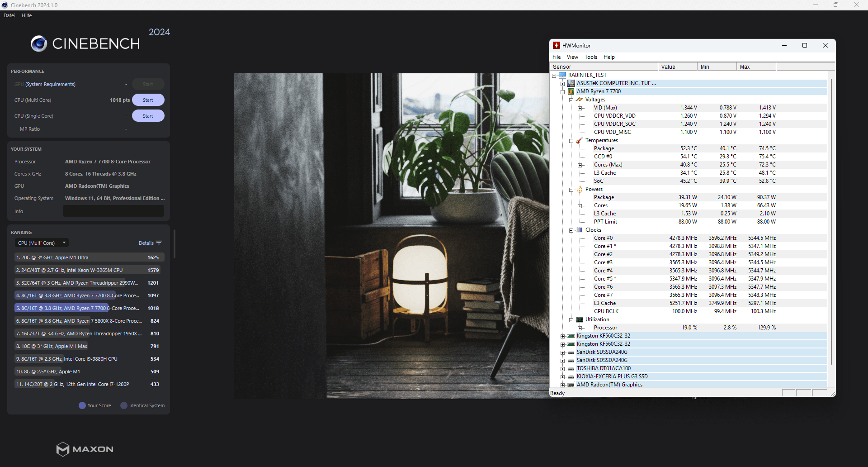Click the Utilization category icon
This screenshot has height=467, width=868.
click(580, 319)
